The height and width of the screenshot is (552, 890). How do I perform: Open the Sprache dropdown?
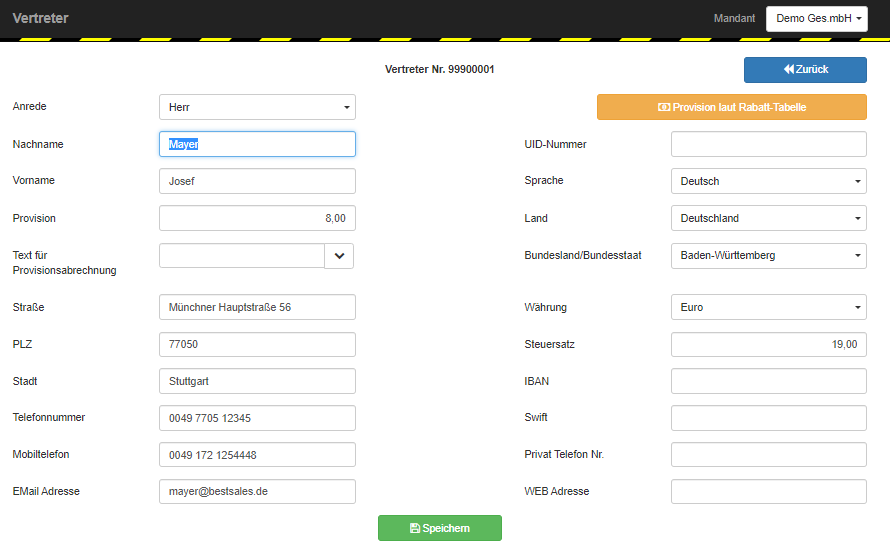tap(769, 181)
